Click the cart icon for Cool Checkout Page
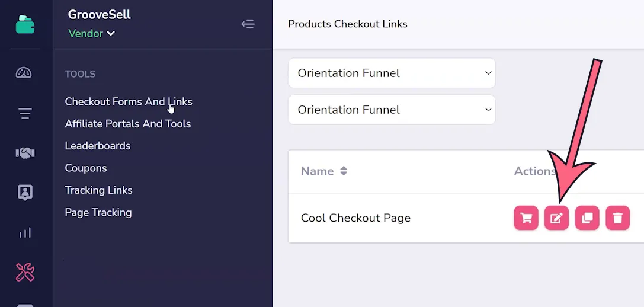Viewport: 644px width, 307px height. pyautogui.click(x=526, y=218)
